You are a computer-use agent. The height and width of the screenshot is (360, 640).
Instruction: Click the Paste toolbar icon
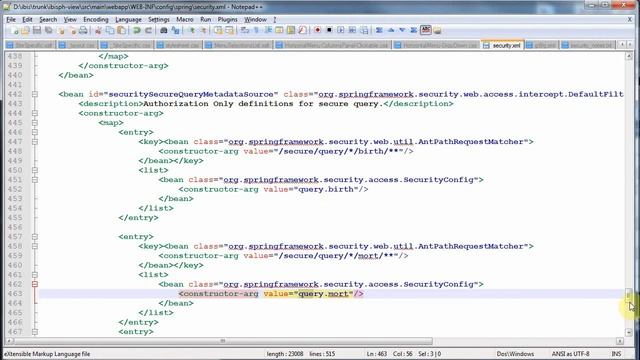tap(122, 30)
